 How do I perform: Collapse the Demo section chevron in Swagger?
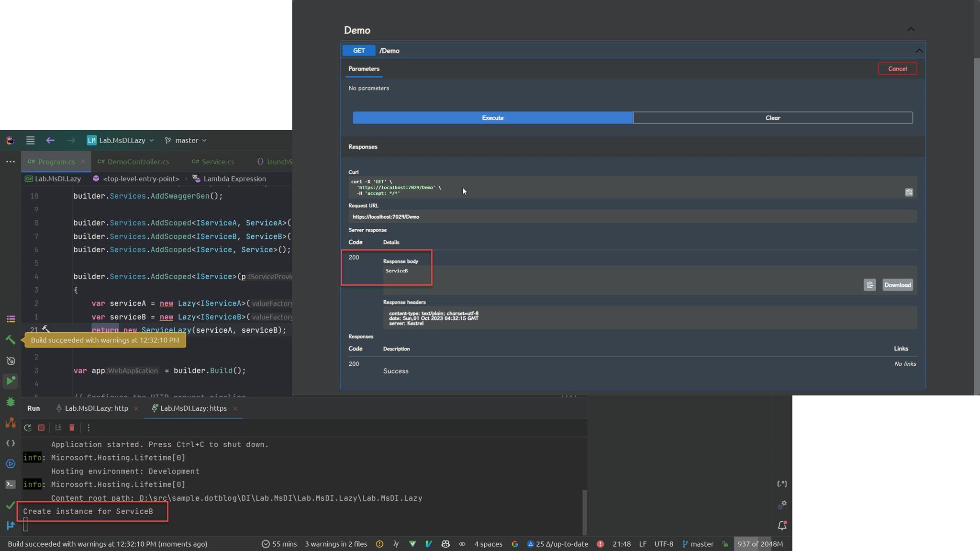point(910,29)
